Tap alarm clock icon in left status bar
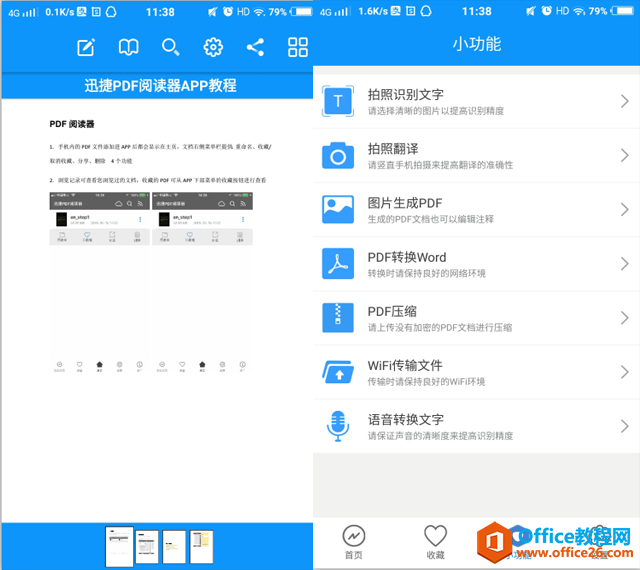640x570 pixels. [228, 11]
